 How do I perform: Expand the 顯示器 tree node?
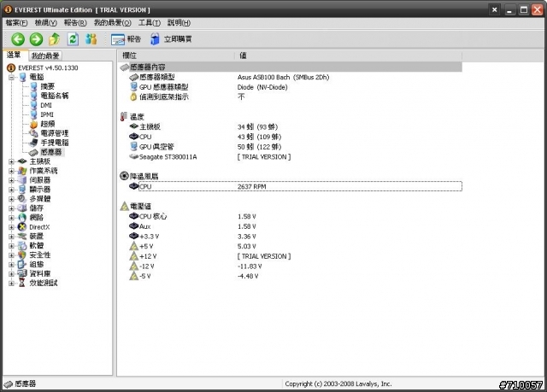11,190
